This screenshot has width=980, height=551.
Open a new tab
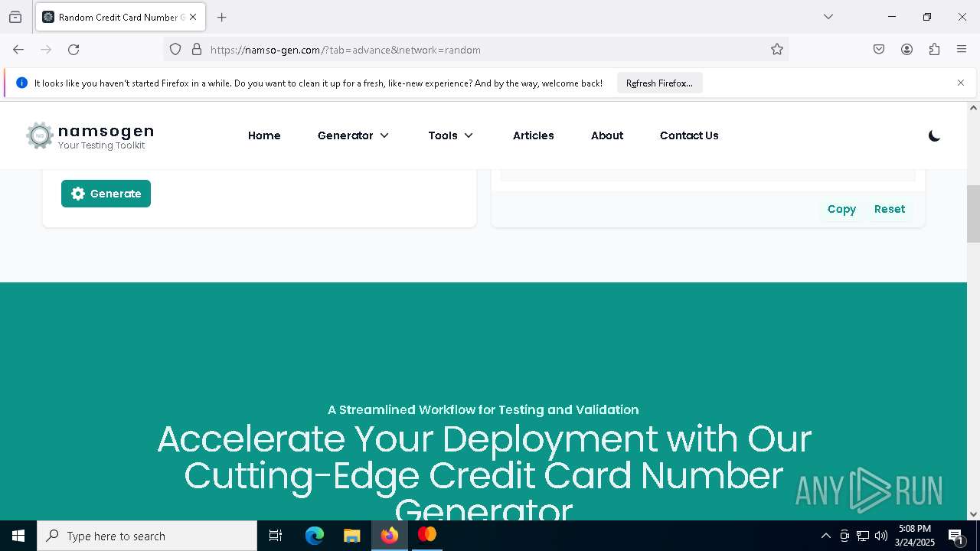(222, 17)
